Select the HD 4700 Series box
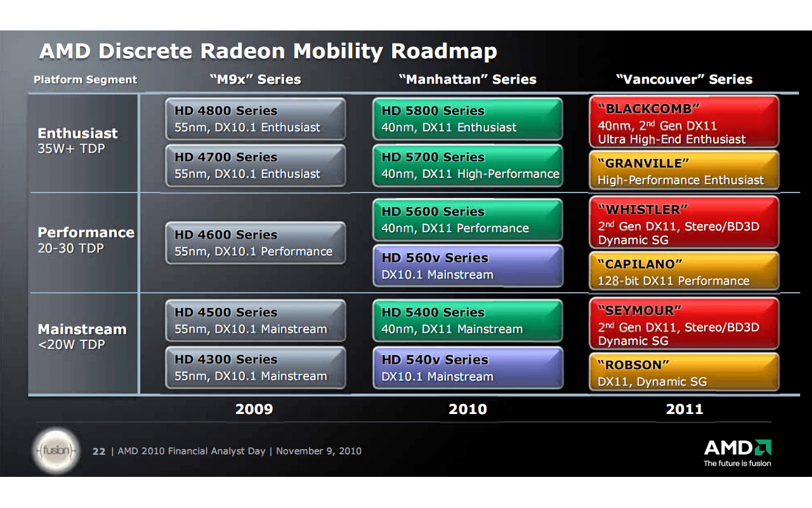 click(256, 166)
